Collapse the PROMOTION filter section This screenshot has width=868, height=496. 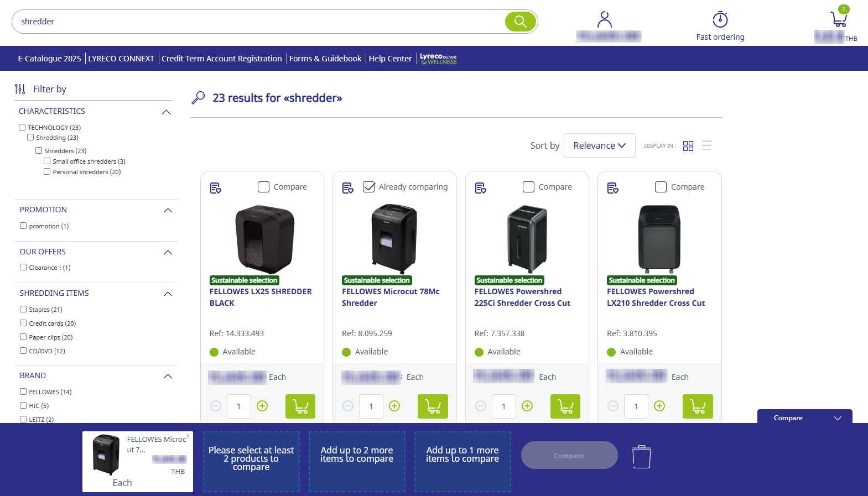click(168, 211)
